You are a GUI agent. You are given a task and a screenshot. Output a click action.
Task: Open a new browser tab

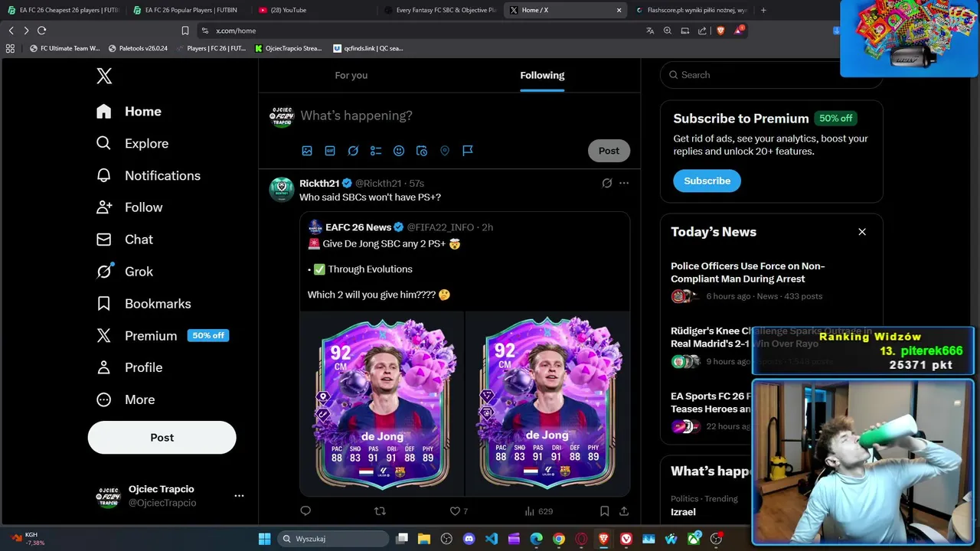pyautogui.click(x=763, y=10)
